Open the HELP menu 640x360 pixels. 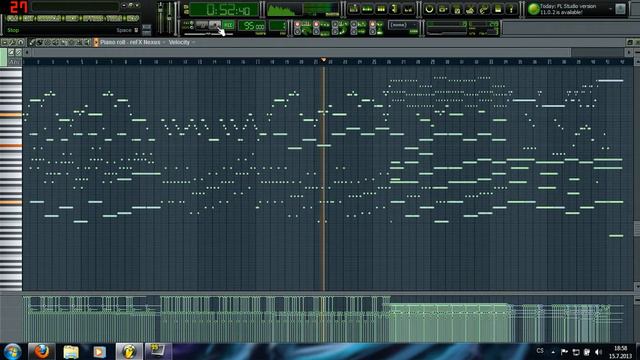tap(133, 18)
